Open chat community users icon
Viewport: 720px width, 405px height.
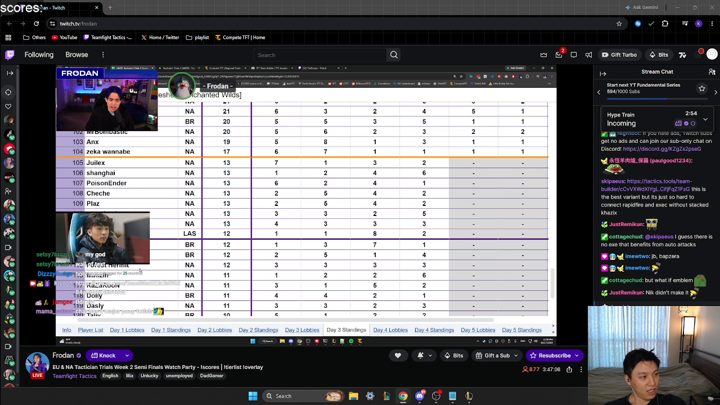(711, 72)
